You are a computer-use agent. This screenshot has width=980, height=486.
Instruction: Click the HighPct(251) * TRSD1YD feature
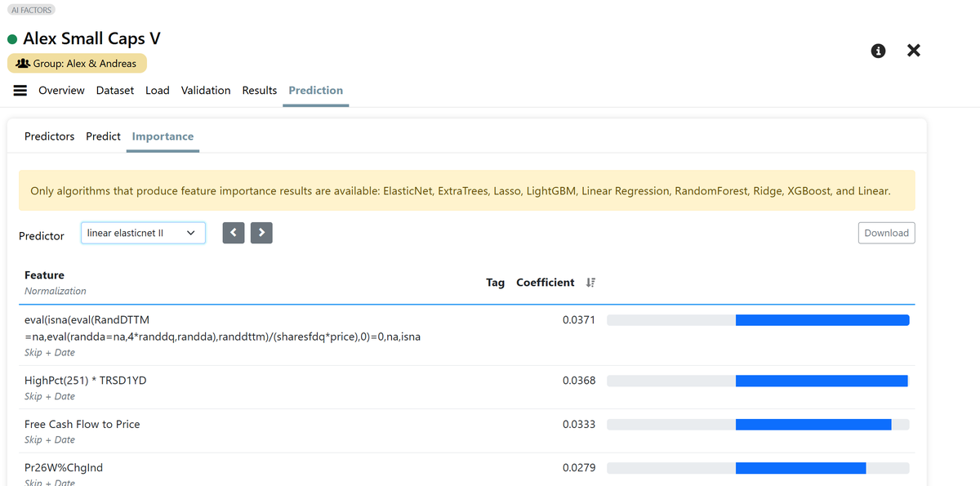[86, 381]
